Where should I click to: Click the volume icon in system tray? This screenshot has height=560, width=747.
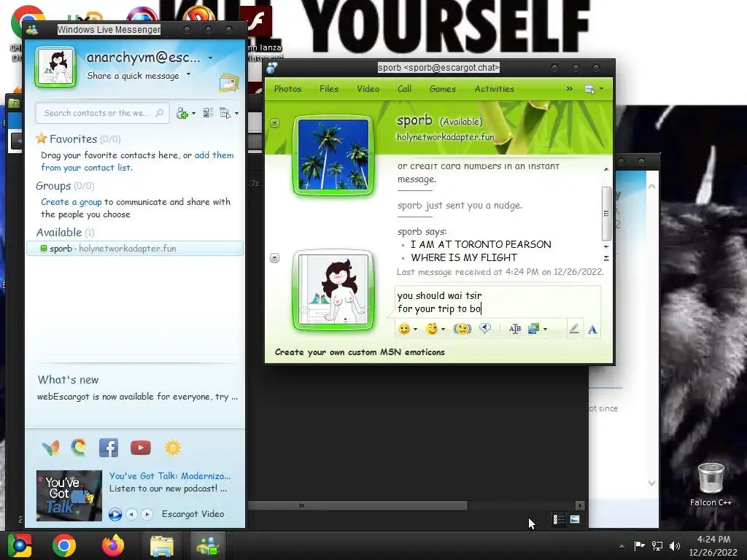click(x=675, y=546)
